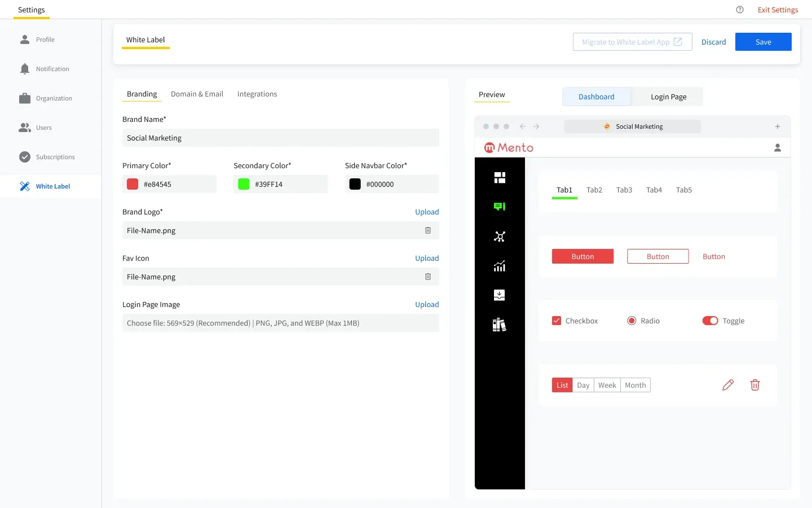Delete the Fav Icon file with trash icon
Image resolution: width=812 pixels, height=508 pixels.
tap(428, 277)
